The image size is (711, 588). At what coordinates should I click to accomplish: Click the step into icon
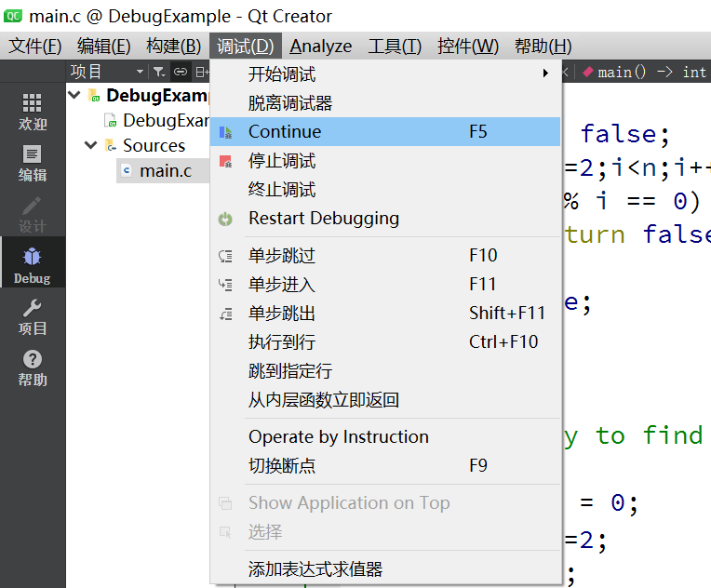pos(225,285)
